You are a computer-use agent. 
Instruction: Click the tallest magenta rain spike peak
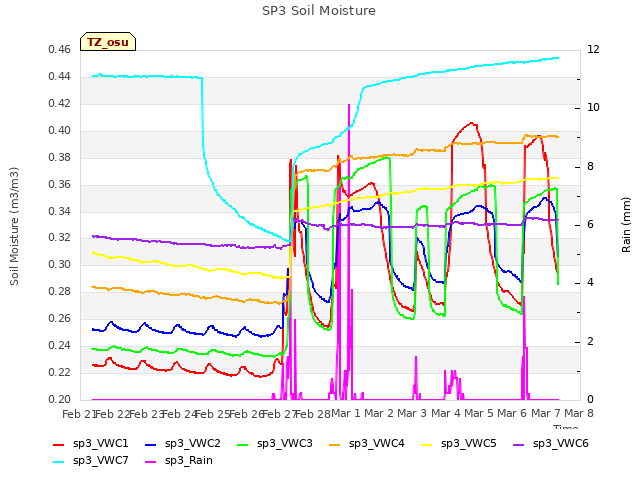tap(349, 105)
